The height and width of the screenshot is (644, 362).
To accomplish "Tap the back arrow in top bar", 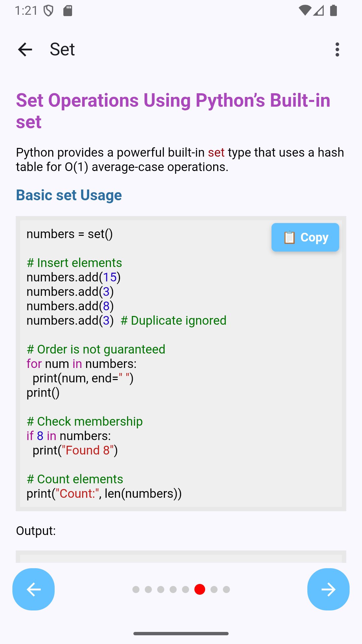I will coord(25,50).
